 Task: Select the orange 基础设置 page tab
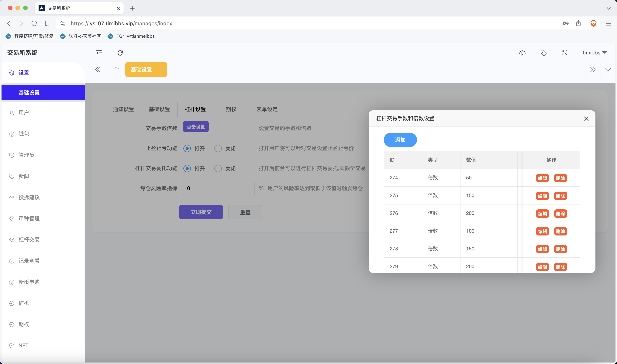point(146,70)
